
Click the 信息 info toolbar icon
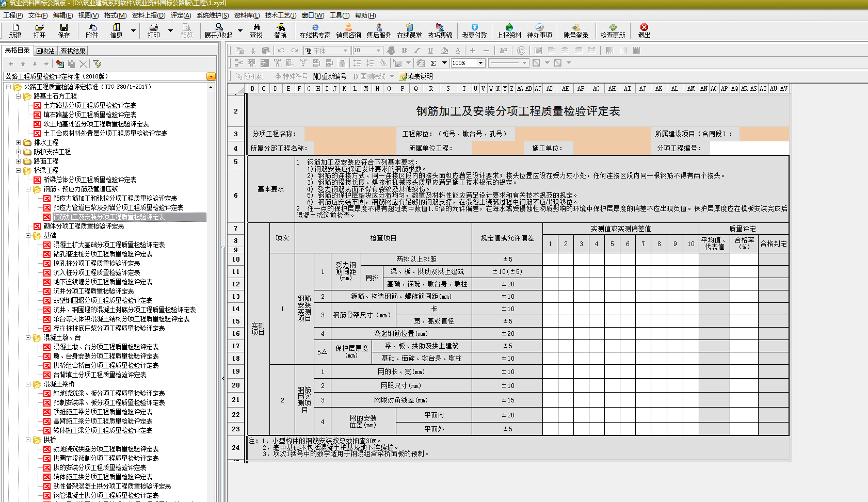point(116,31)
